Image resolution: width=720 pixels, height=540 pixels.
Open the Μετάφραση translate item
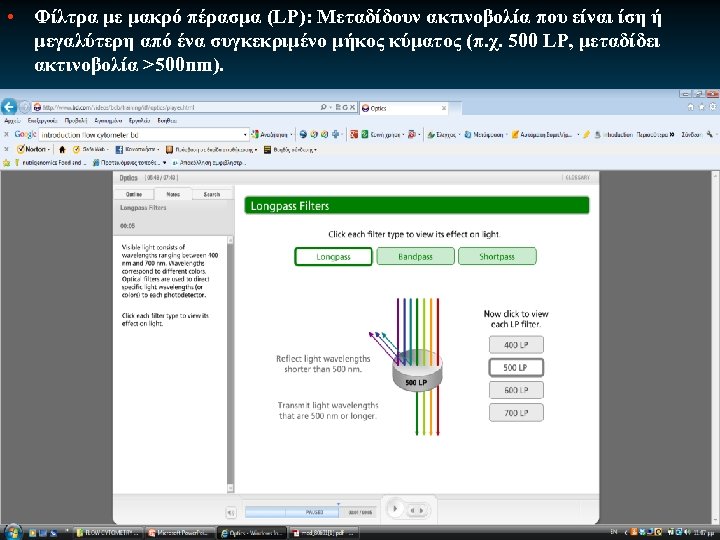(x=486, y=135)
